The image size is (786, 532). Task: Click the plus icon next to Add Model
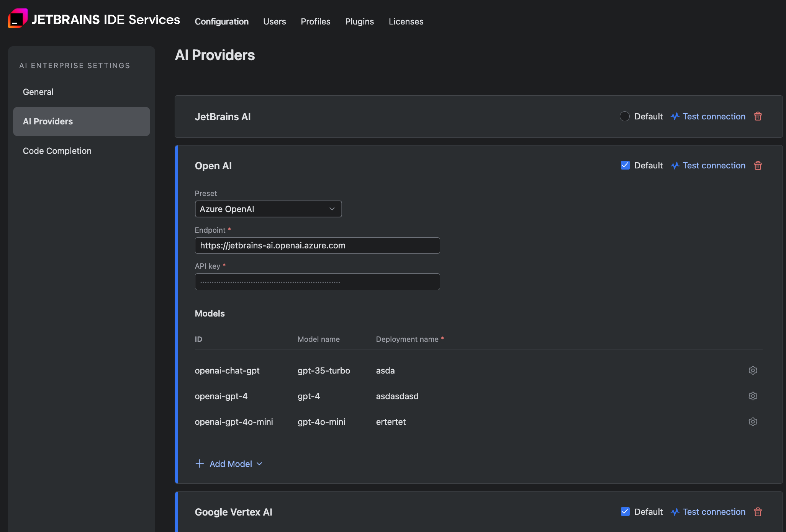(200, 463)
